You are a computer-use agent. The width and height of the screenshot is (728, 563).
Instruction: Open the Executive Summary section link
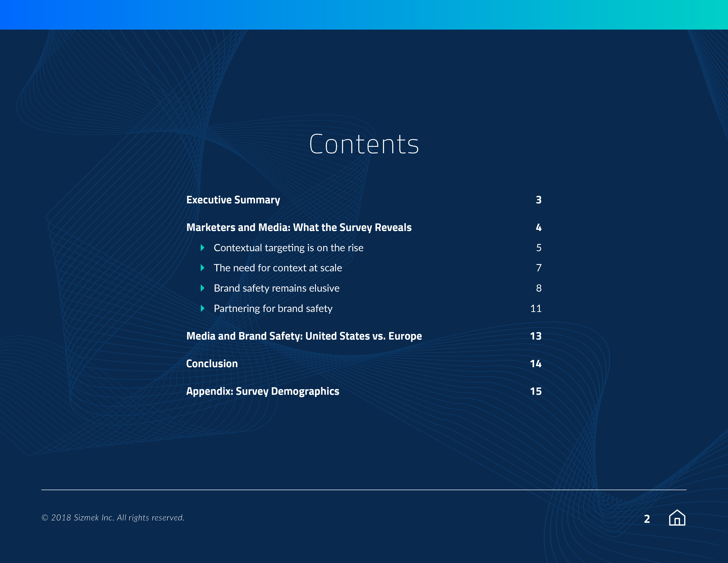233,200
